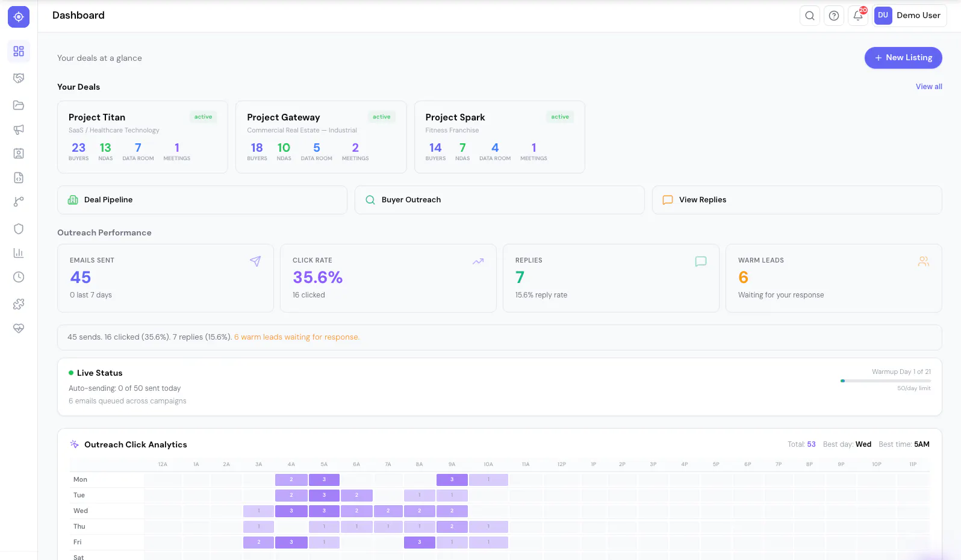Open the Demo User account menu
The height and width of the screenshot is (560, 961).
(909, 16)
